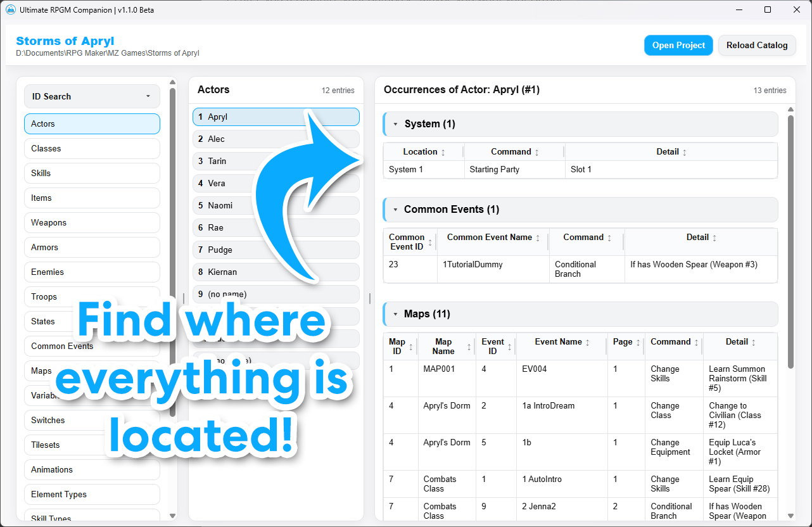Open the Animations category
This screenshot has height=527, width=812.
pos(92,470)
